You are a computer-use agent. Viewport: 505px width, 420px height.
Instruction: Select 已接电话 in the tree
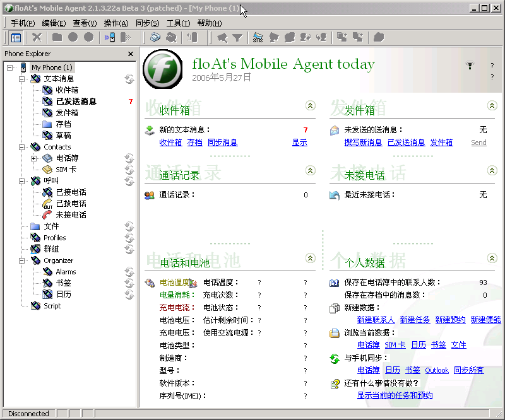tap(71, 192)
